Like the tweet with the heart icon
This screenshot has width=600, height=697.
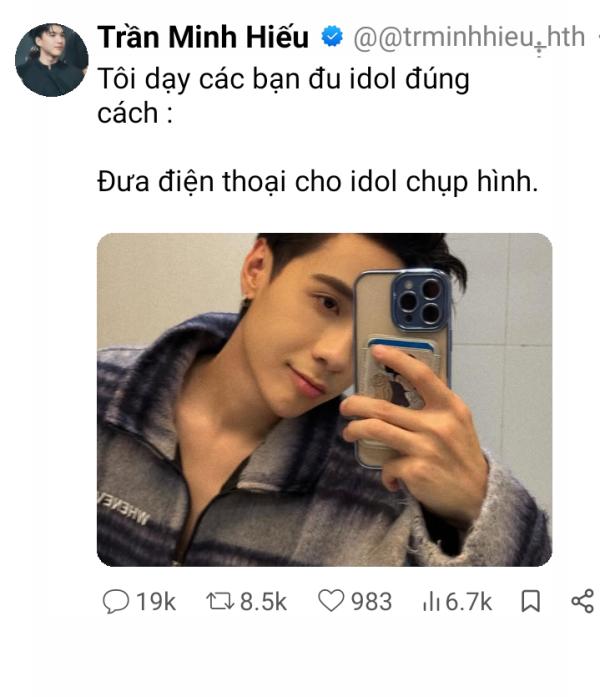coord(331,601)
